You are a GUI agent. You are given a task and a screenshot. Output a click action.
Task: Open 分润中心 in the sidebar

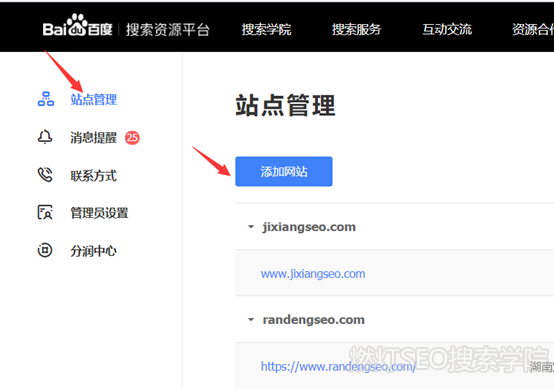point(93,251)
